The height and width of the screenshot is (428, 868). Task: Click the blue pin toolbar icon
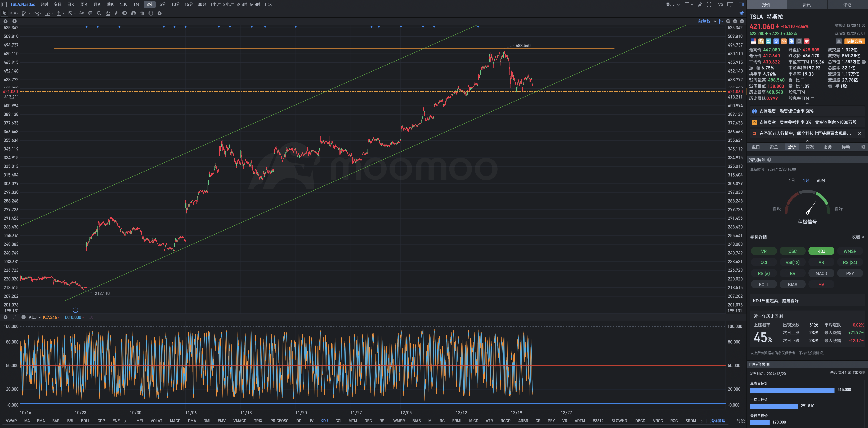click(741, 13)
